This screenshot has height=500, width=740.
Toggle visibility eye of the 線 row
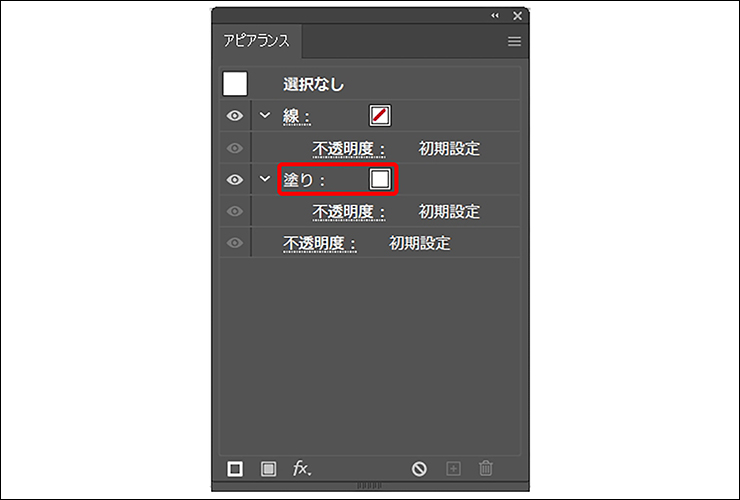(x=235, y=116)
